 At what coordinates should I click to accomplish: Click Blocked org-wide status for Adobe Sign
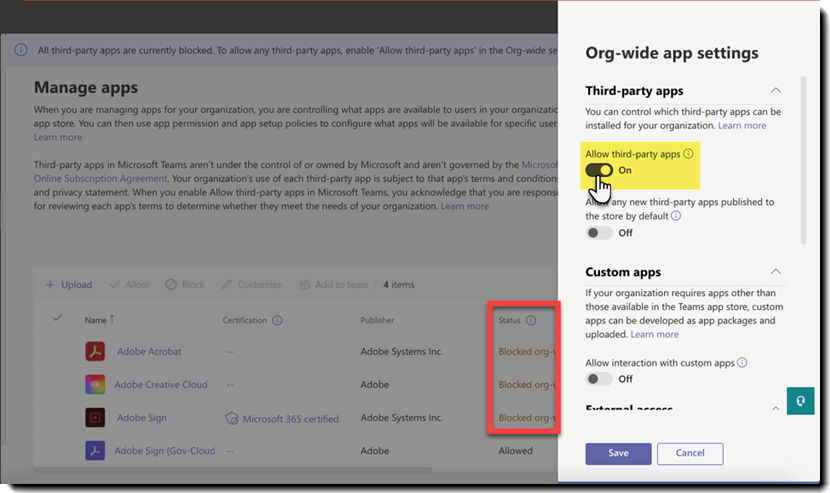tap(526, 418)
